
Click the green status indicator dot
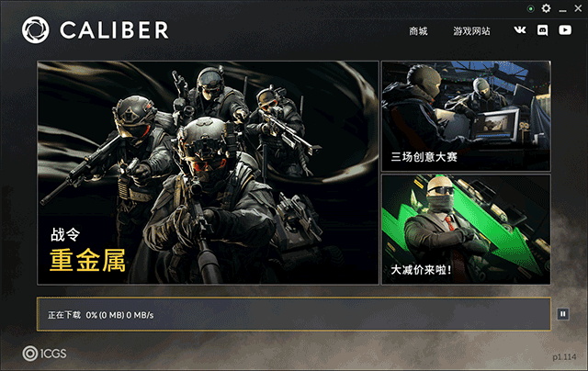[x=531, y=8]
